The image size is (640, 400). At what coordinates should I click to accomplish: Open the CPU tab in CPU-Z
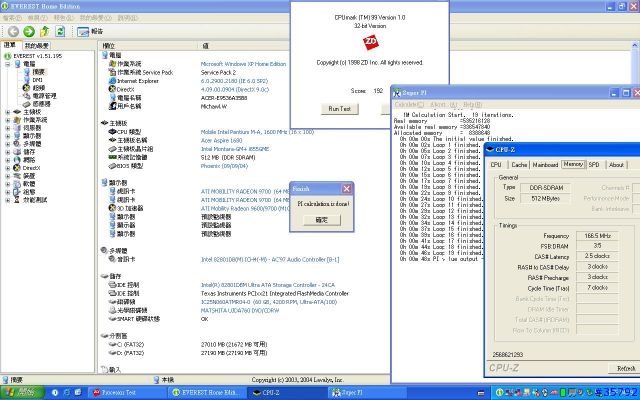(x=496, y=165)
